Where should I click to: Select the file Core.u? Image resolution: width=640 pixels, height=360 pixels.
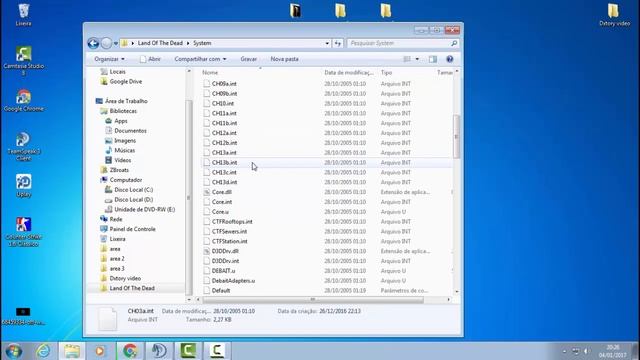click(x=220, y=212)
